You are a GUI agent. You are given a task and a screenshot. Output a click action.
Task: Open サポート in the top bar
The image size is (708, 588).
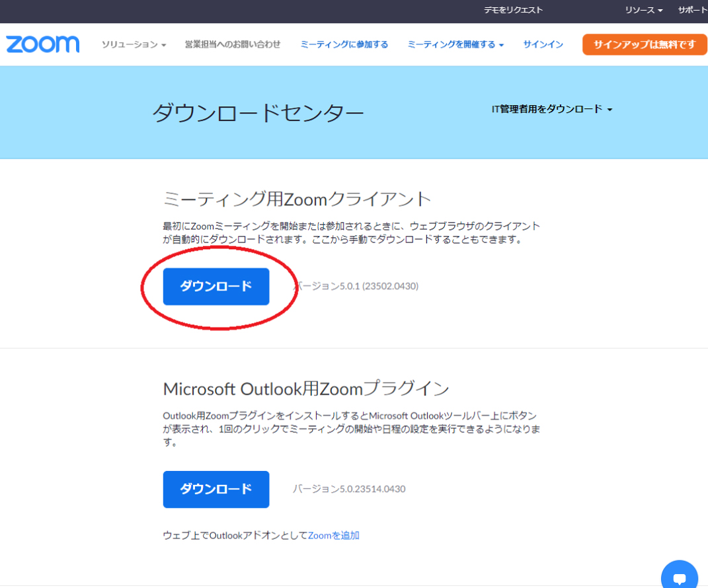tap(693, 10)
